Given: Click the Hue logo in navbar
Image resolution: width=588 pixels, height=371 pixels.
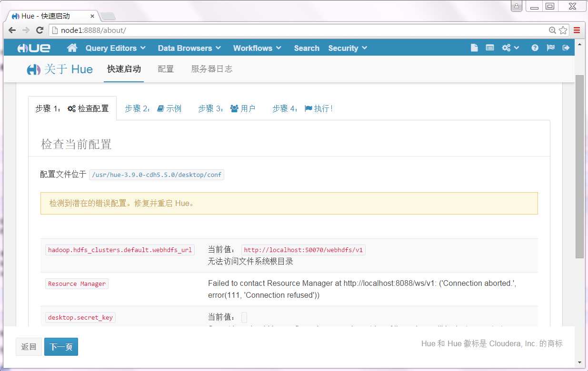Looking at the screenshot, I should [34, 48].
